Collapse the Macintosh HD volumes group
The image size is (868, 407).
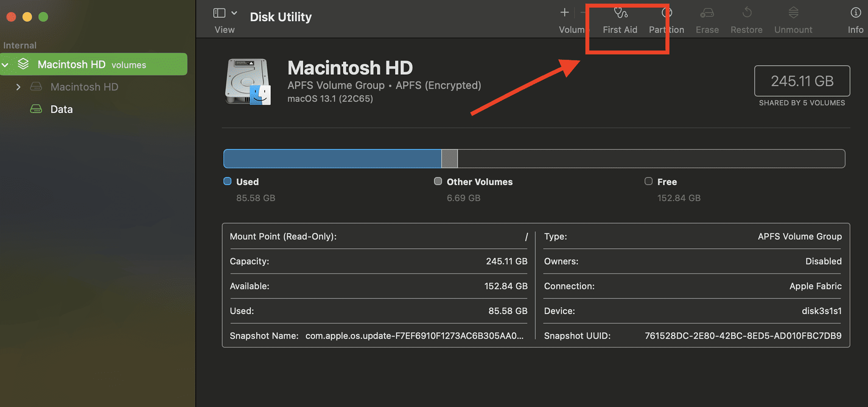click(x=5, y=64)
